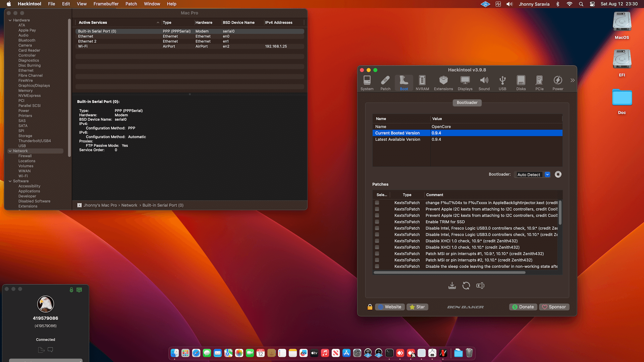644x362 pixels.
Task: Toggle checkbox for Patch MSI or pin interrupts #2
Action: tap(377, 260)
